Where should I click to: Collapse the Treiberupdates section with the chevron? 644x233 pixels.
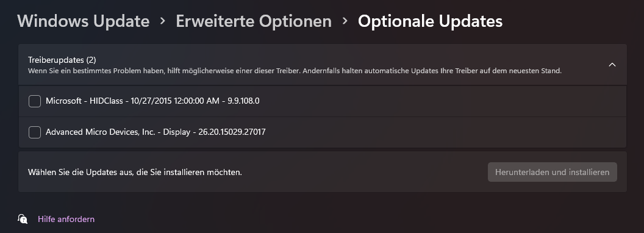[612, 65]
